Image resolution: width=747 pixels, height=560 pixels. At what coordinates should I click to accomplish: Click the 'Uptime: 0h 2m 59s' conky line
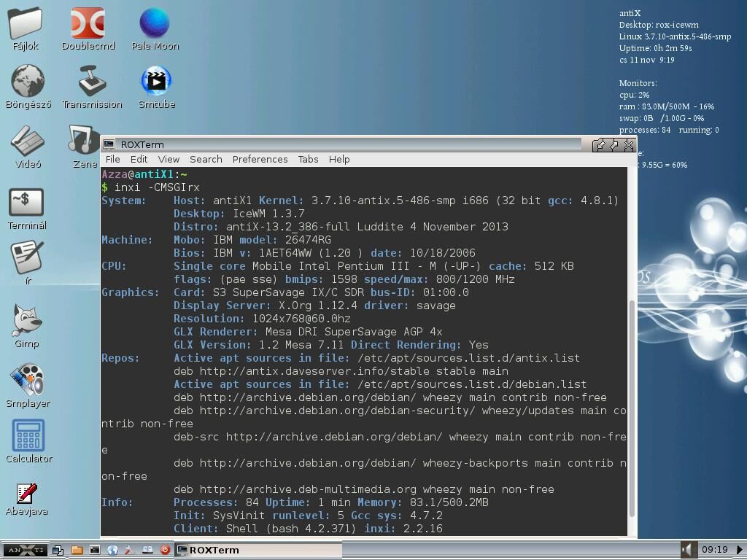click(x=656, y=48)
